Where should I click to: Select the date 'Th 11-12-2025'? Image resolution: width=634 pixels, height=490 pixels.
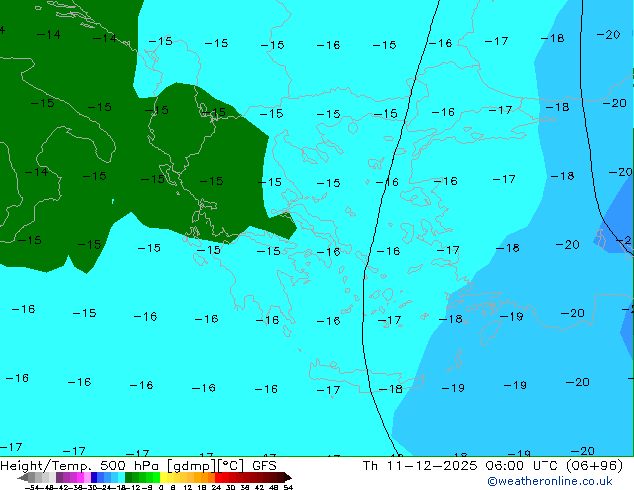click(x=420, y=466)
